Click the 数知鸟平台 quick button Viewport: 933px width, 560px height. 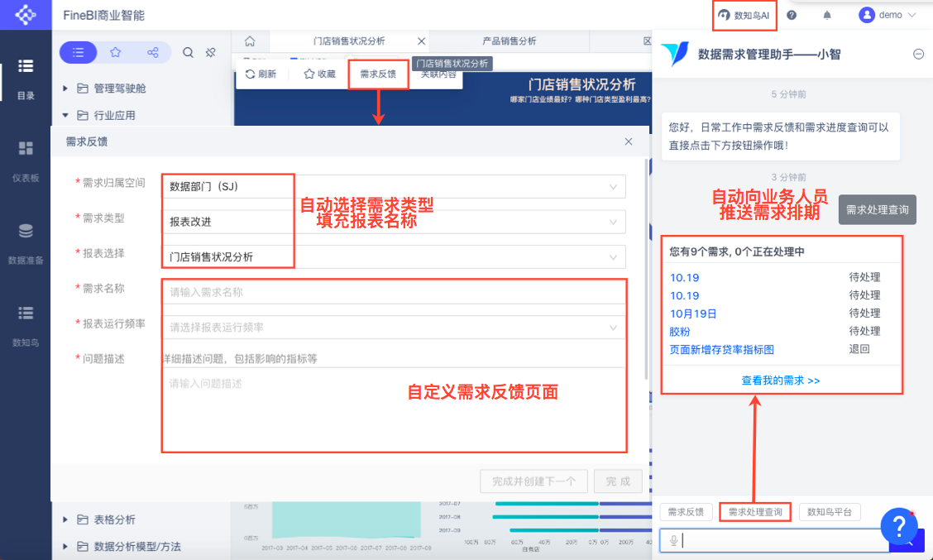coord(829,512)
